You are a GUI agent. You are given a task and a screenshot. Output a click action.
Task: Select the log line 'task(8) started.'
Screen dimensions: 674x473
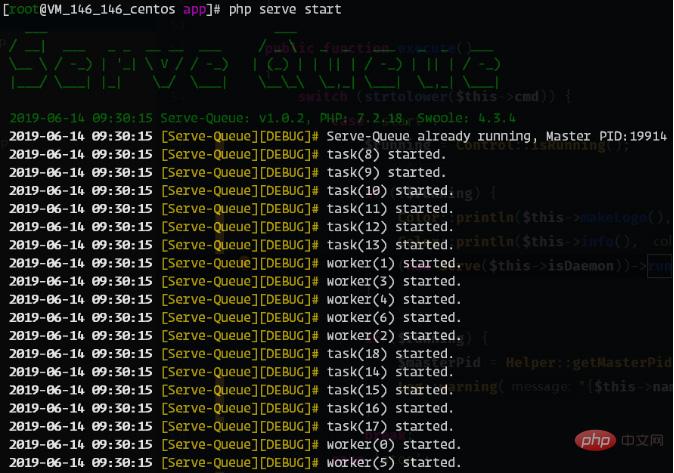228,154
